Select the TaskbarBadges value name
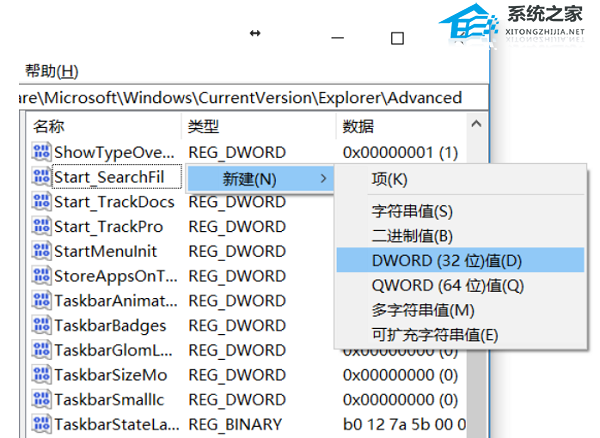The width and height of the screenshot is (600, 438). [x=110, y=326]
